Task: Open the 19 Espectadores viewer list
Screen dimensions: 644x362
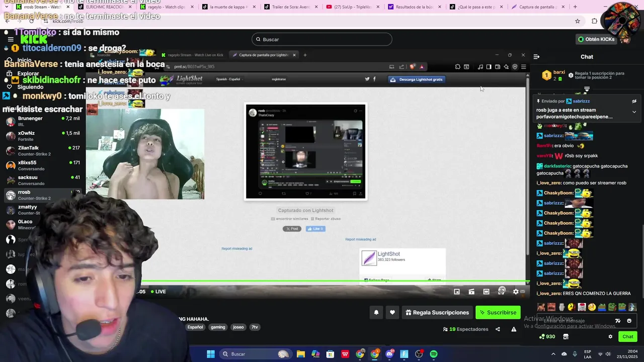Action: 465,329
